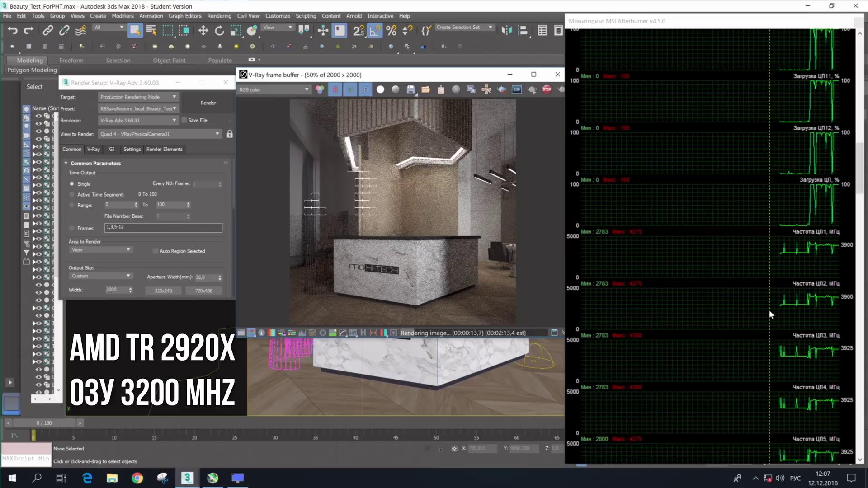The width and height of the screenshot is (868, 488).
Task: Click the Undo arrow icon
Action: pos(12,31)
